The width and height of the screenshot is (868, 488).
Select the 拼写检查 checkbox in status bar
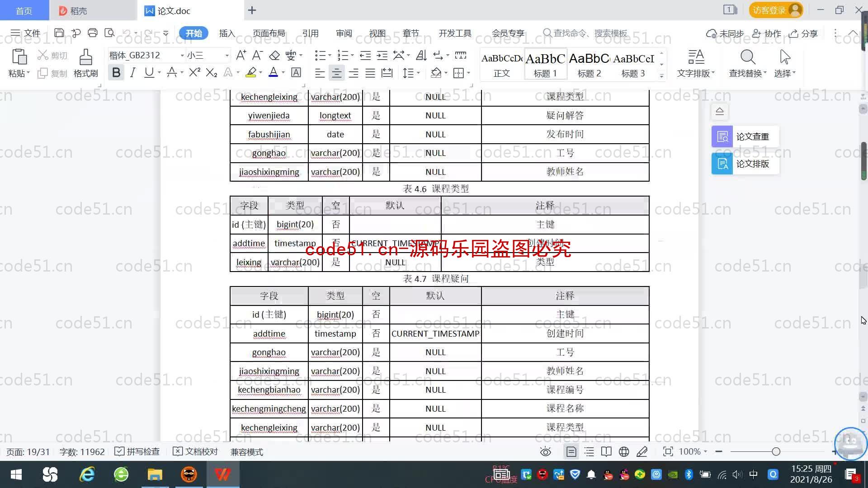(x=119, y=452)
